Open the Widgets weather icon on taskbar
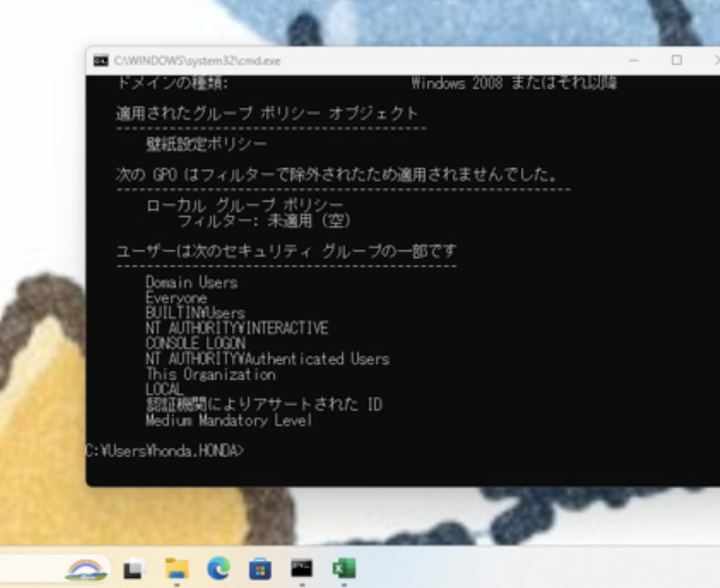Screen dimensions: 720x588 pos(87,569)
